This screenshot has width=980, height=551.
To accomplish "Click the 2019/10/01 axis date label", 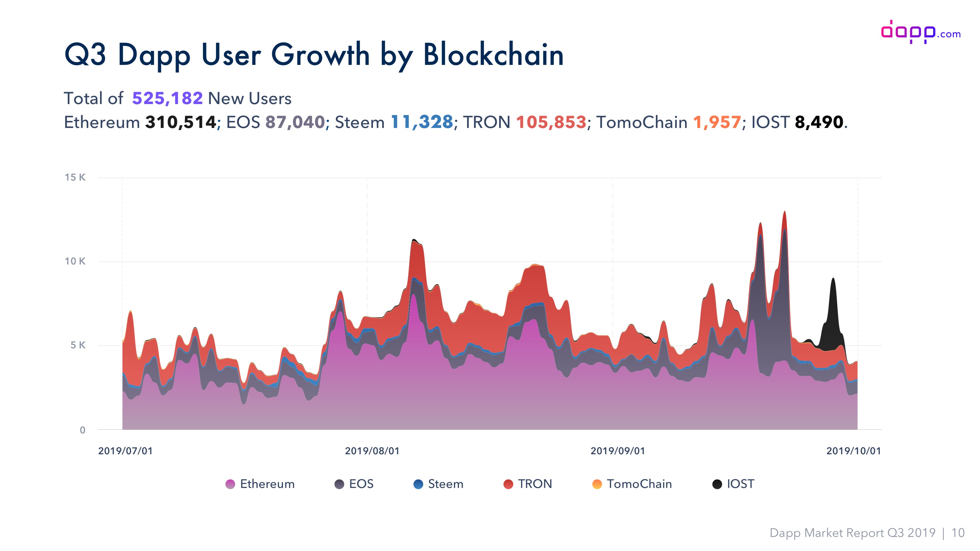I will [x=854, y=451].
